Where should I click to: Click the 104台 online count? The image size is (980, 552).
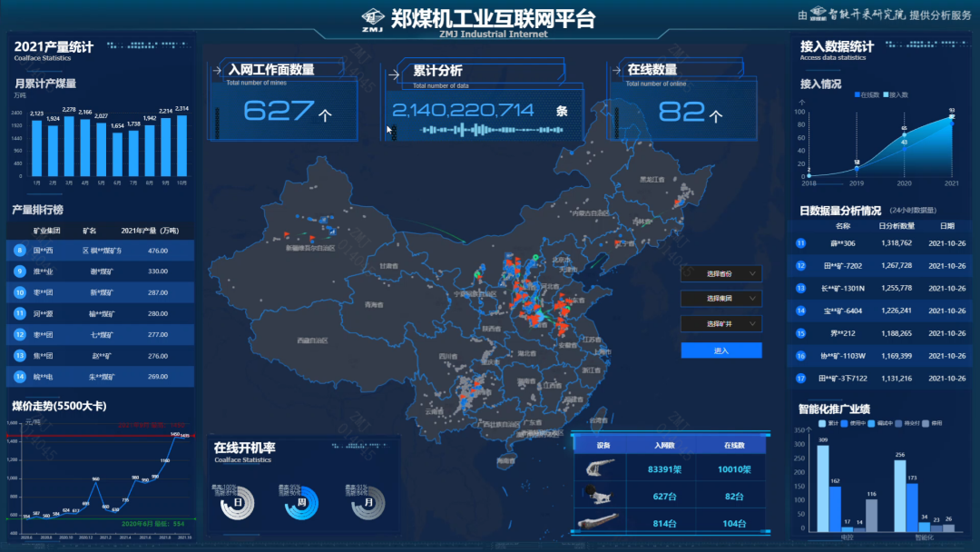(734, 523)
